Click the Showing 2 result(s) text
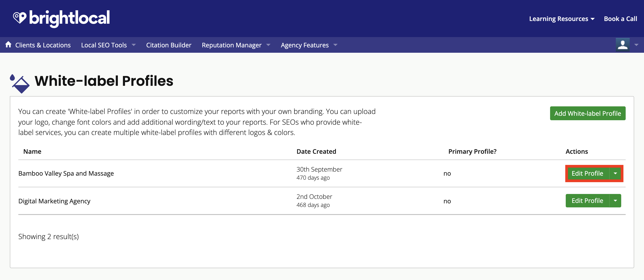The height and width of the screenshot is (280, 644). point(49,237)
